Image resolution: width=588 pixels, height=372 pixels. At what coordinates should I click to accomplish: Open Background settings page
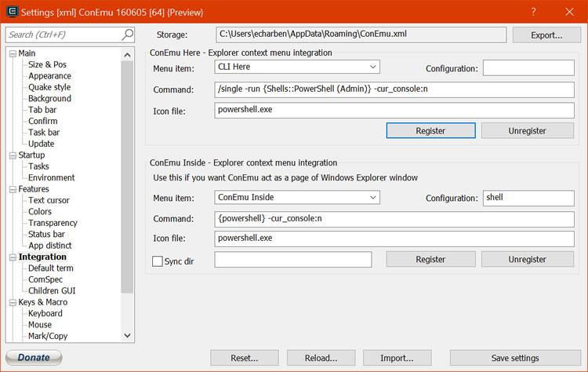(x=49, y=98)
